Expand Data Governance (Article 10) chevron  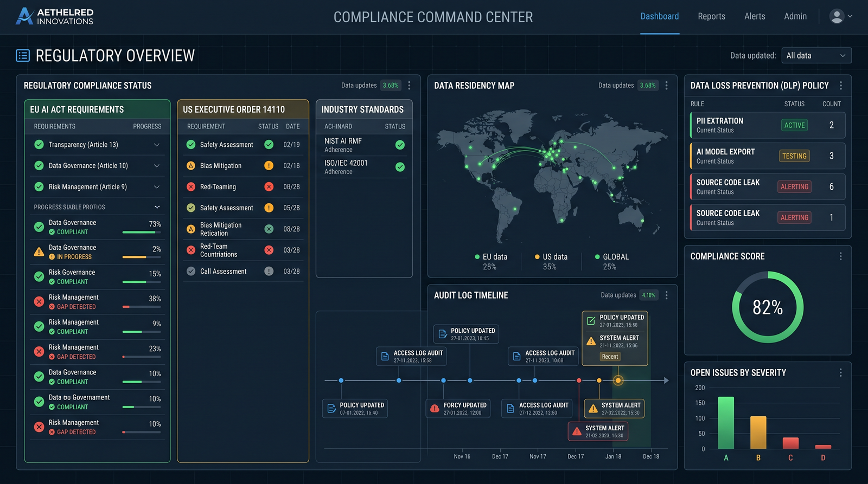coord(157,166)
